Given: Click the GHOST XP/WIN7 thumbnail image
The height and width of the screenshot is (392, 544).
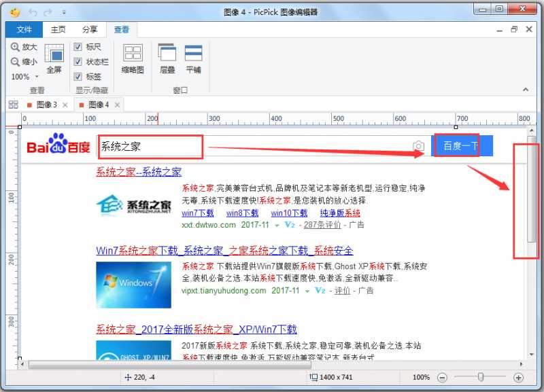Looking at the screenshot, I should (x=133, y=351).
